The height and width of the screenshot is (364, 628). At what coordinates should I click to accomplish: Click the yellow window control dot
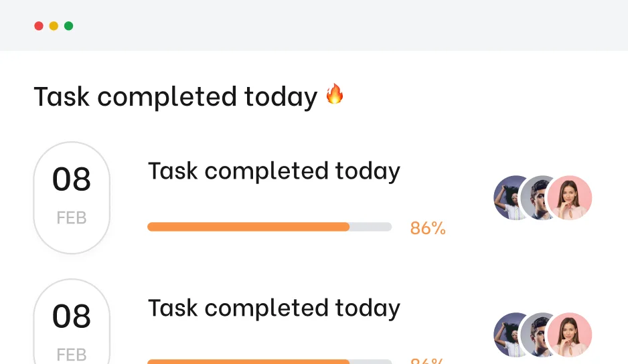pos(54,26)
